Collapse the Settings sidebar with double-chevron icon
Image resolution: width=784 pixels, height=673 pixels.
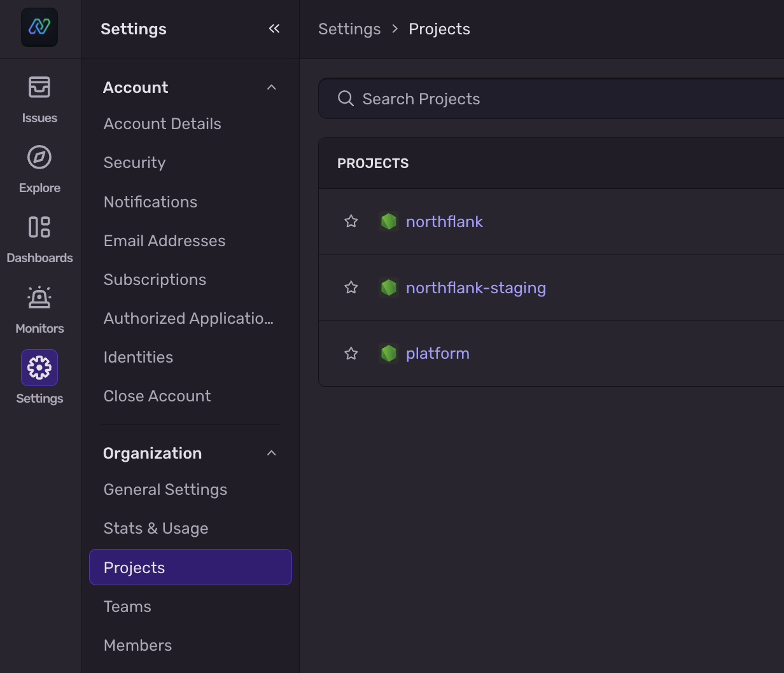(x=274, y=29)
